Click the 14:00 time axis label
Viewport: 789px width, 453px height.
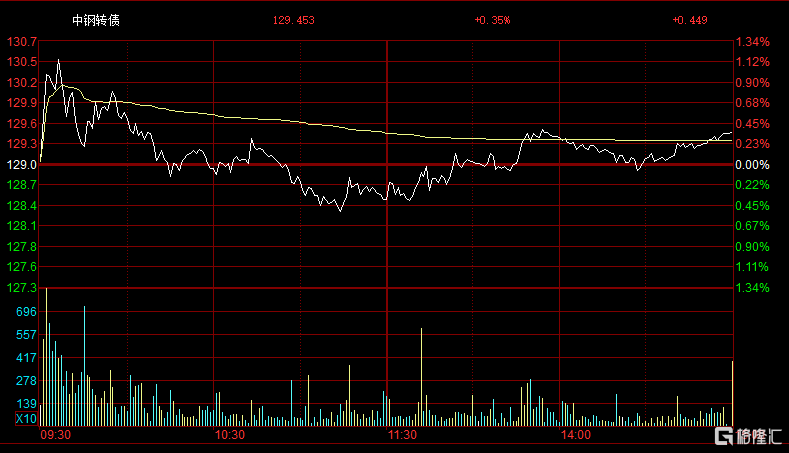[x=576, y=435]
